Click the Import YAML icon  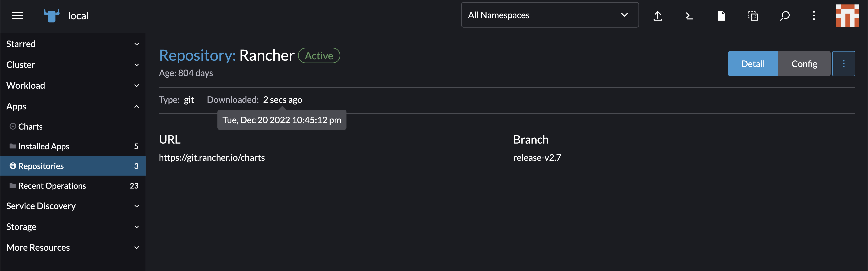(x=658, y=15)
